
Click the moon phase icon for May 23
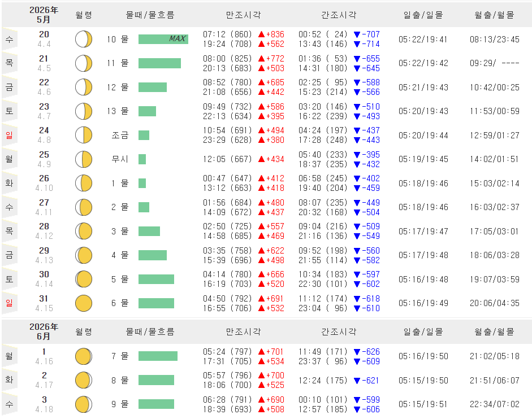click(84, 111)
